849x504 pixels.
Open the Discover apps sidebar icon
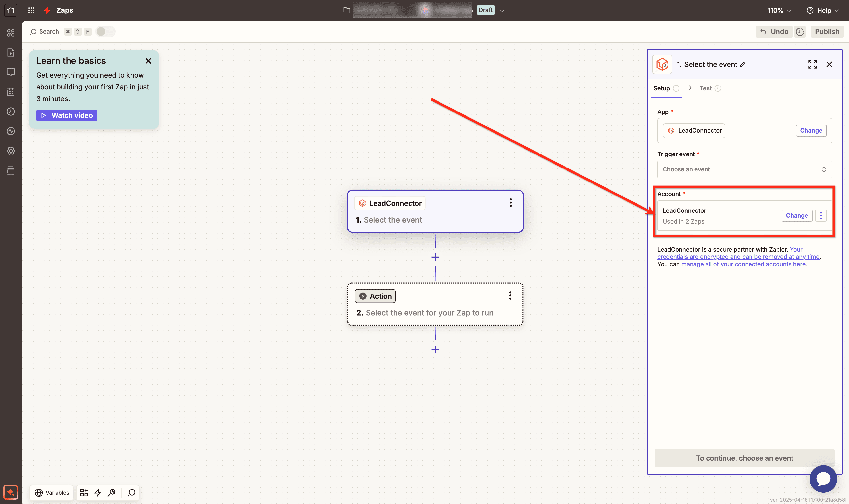11,33
